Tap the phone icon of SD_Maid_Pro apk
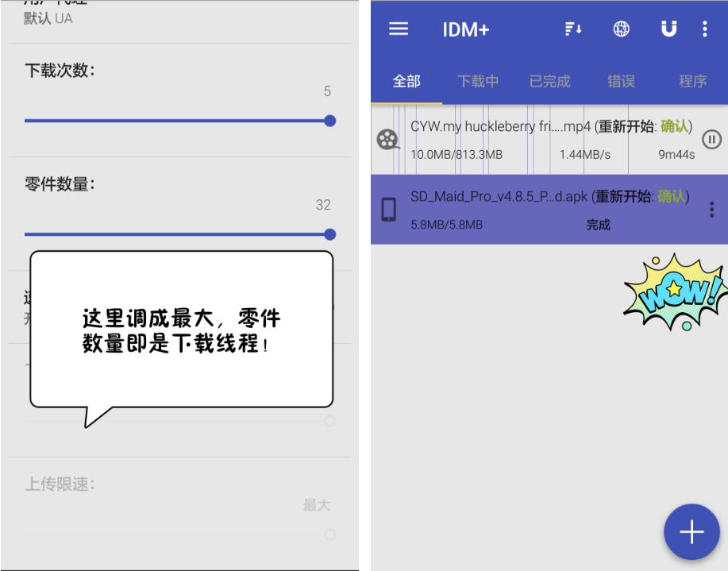 click(388, 210)
